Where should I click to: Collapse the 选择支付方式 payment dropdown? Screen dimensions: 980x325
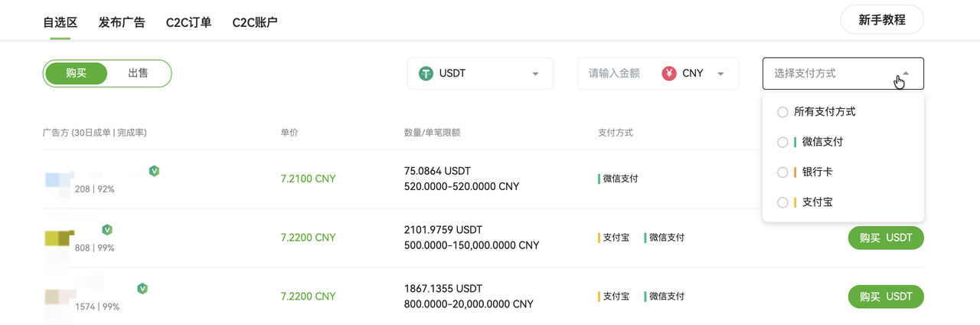point(906,74)
